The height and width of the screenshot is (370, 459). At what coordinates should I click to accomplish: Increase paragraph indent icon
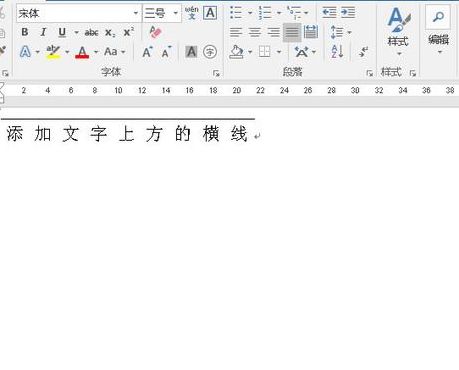348,13
